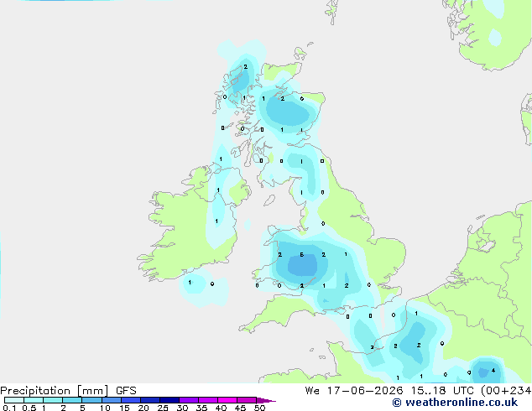Click the '4' precipitation value on the map
The image size is (532, 411).
[493, 371]
